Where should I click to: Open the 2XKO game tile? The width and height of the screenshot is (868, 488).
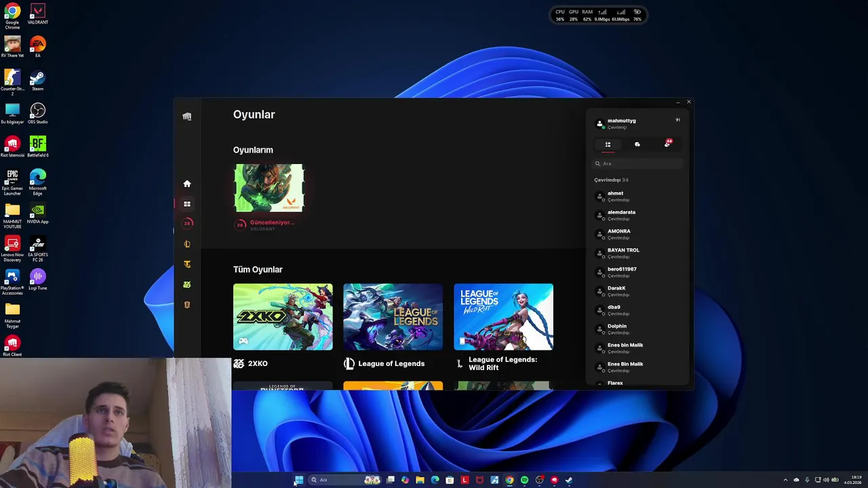tap(283, 317)
